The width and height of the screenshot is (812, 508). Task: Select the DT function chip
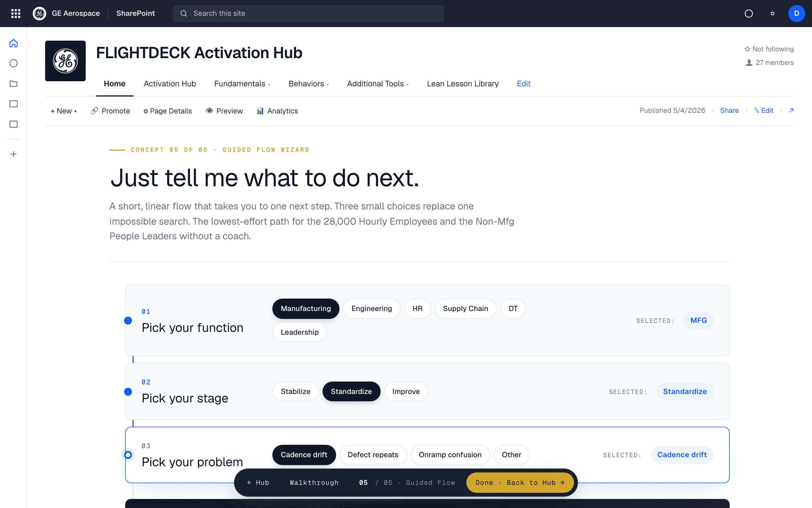(513, 308)
